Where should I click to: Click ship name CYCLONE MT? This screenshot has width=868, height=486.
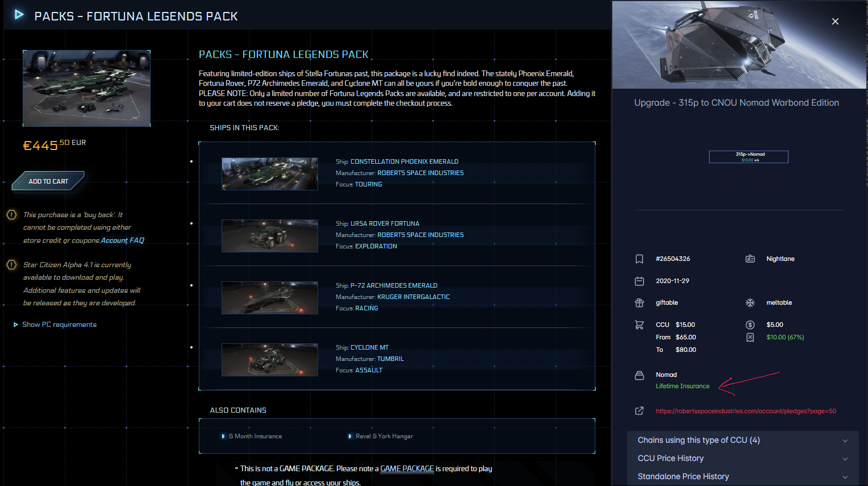(369, 347)
